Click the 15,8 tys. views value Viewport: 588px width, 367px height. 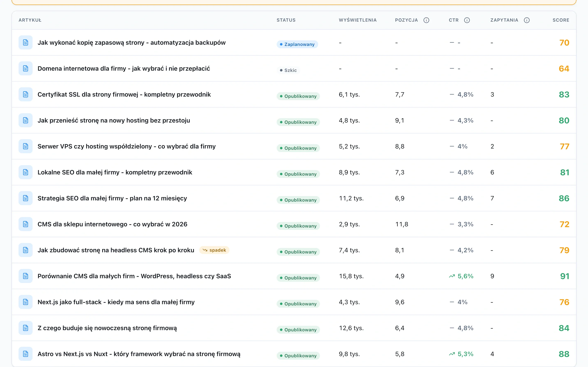coord(351,276)
